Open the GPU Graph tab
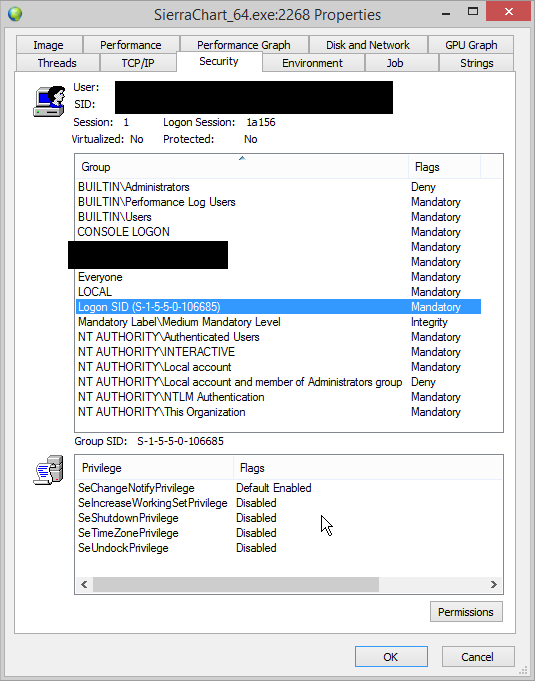This screenshot has width=535, height=681. pyautogui.click(x=471, y=45)
